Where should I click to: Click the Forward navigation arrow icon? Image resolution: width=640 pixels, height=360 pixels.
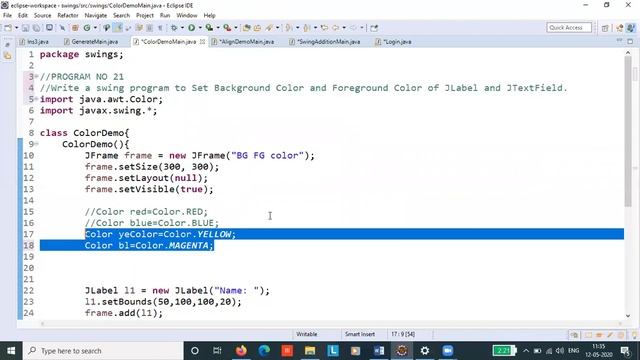tap(353, 28)
